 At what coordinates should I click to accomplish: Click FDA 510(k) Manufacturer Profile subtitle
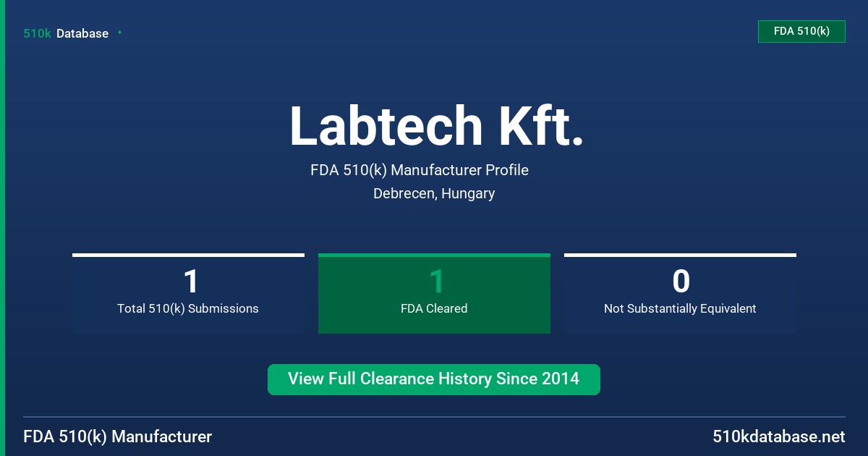tap(420, 170)
